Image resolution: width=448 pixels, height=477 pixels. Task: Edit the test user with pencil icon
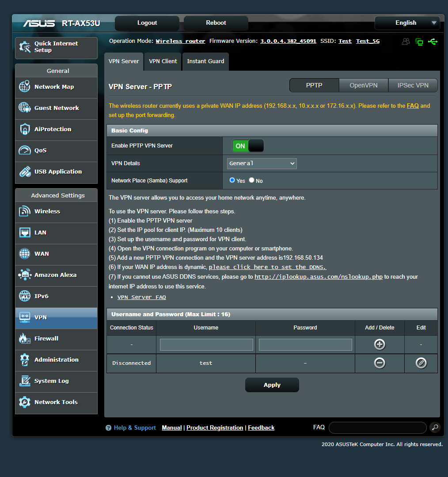[421, 363]
